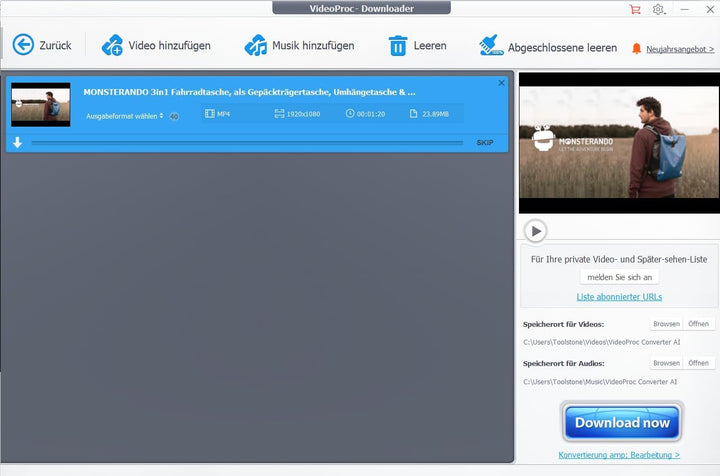Screen dimensions: 720x476
Task: Play the video preview
Action: (536, 231)
